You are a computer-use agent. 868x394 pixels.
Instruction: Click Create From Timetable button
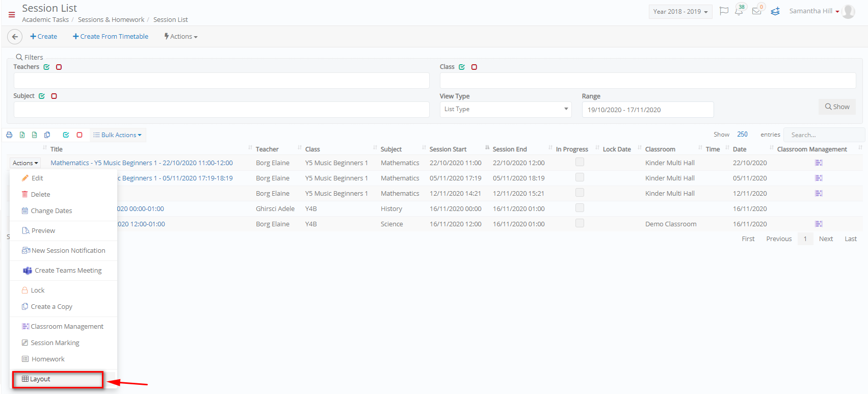click(x=111, y=37)
